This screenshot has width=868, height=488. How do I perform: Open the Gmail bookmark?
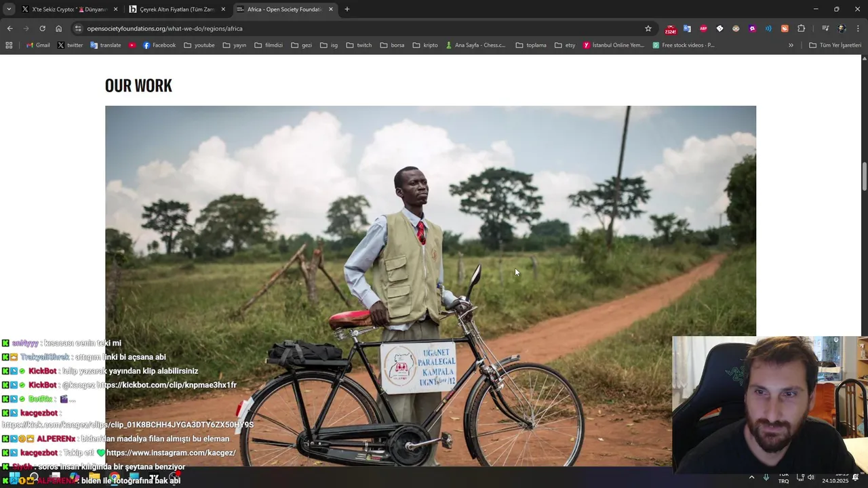pos(38,45)
